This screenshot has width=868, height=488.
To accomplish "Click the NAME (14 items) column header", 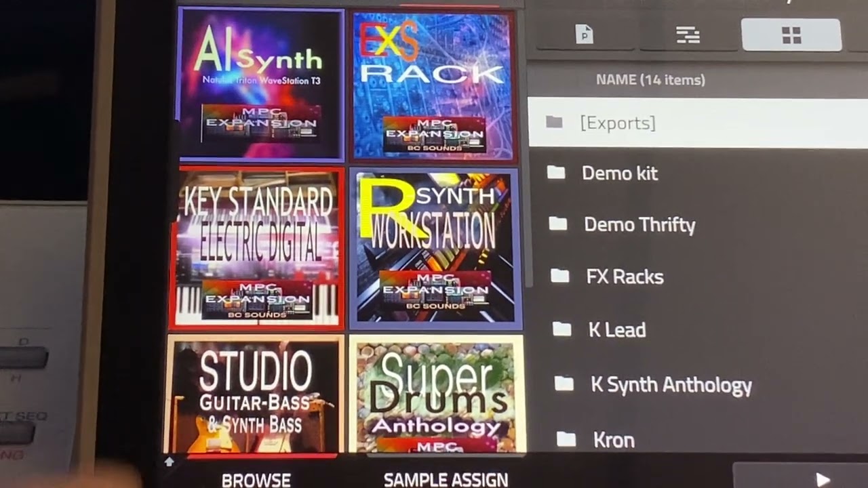I will (650, 80).
